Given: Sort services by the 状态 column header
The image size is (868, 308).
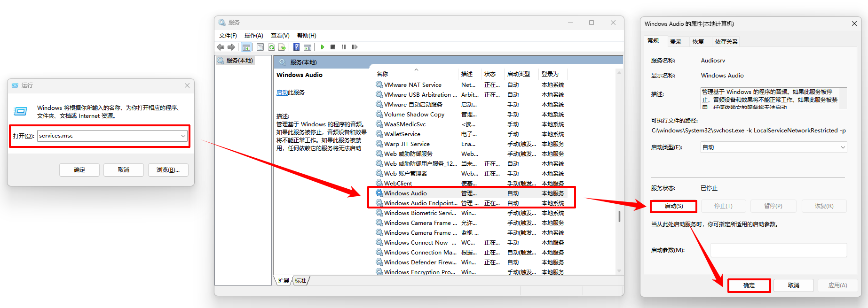Looking at the screenshot, I should (x=492, y=74).
